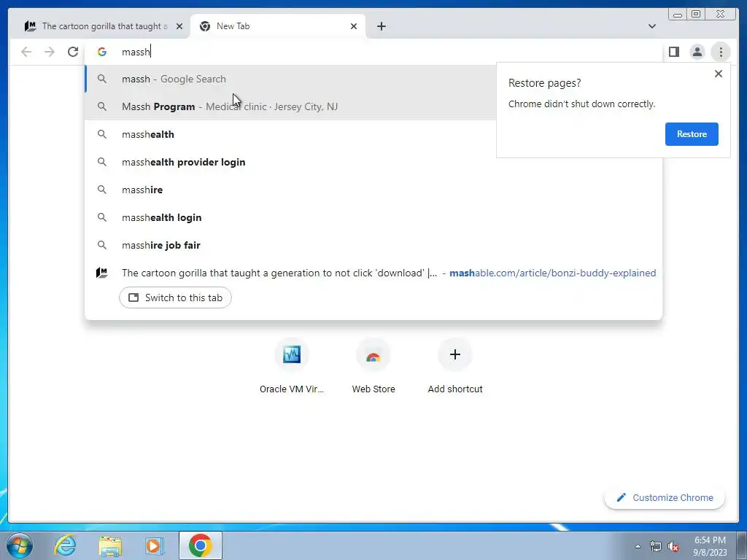Image resolution: width=747 pixels, height=560 pixels.
Task: Click the search icon beside masshealth
Action: [102, 134]
